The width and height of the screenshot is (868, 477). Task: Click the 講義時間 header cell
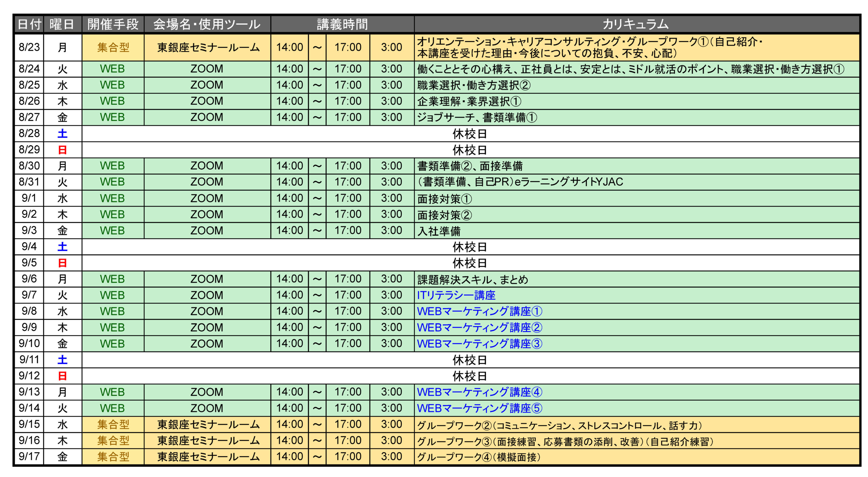coord(342,24)
